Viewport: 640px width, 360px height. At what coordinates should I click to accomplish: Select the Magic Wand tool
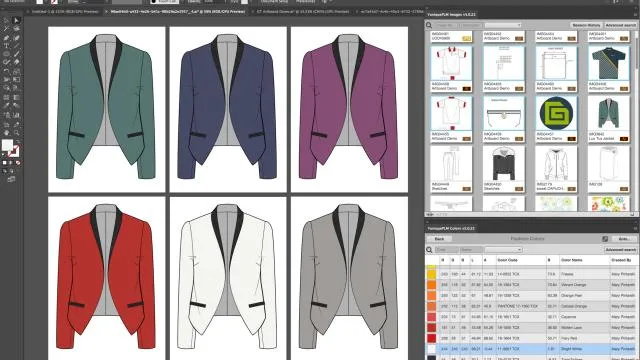point(7,29)
